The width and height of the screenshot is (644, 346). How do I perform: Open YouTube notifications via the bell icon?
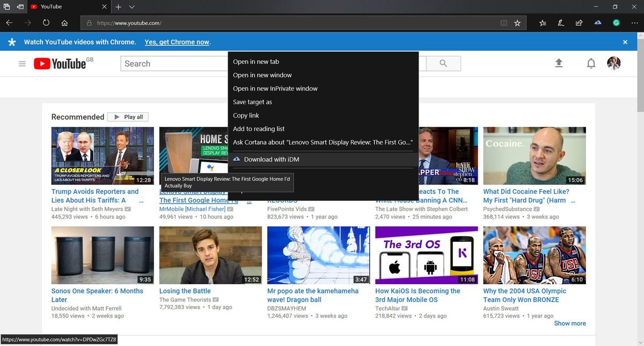coord(591,63)
